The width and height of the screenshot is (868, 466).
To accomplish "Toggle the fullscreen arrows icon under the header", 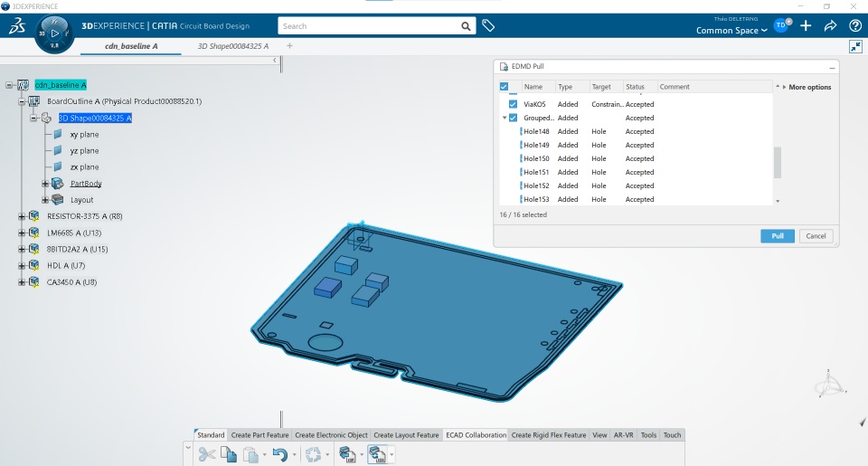I will pos(856,46).
